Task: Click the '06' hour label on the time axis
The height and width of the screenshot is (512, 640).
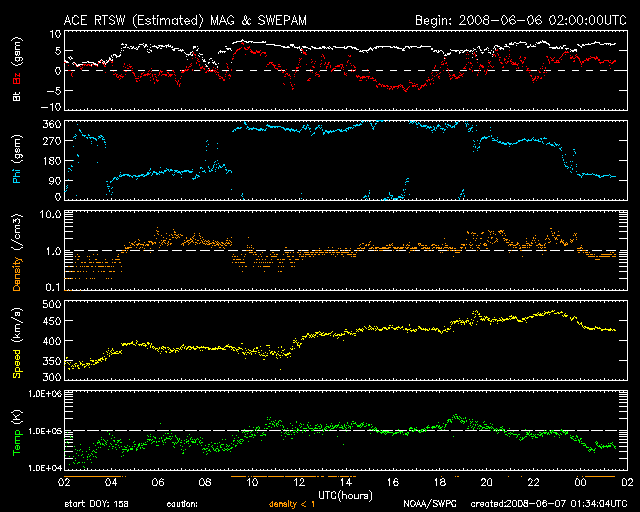Action: pyautogui.click(x=158, y=483)
